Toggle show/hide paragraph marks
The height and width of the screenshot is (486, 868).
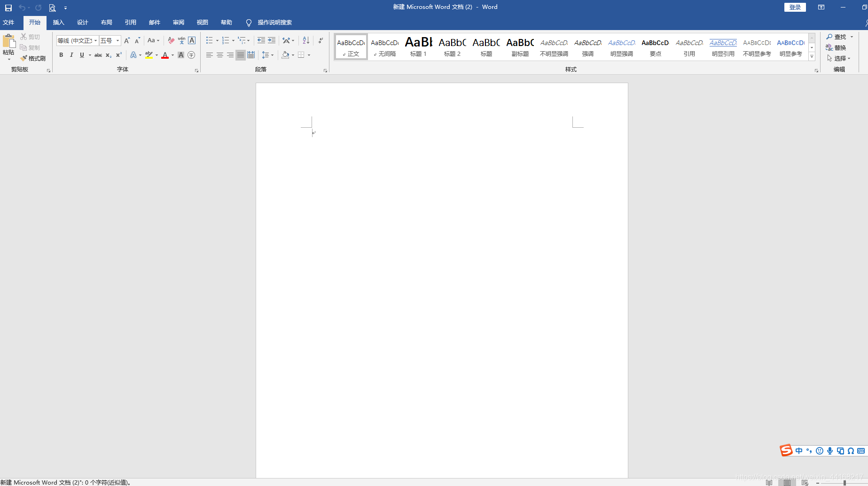[x=321, y=40]
